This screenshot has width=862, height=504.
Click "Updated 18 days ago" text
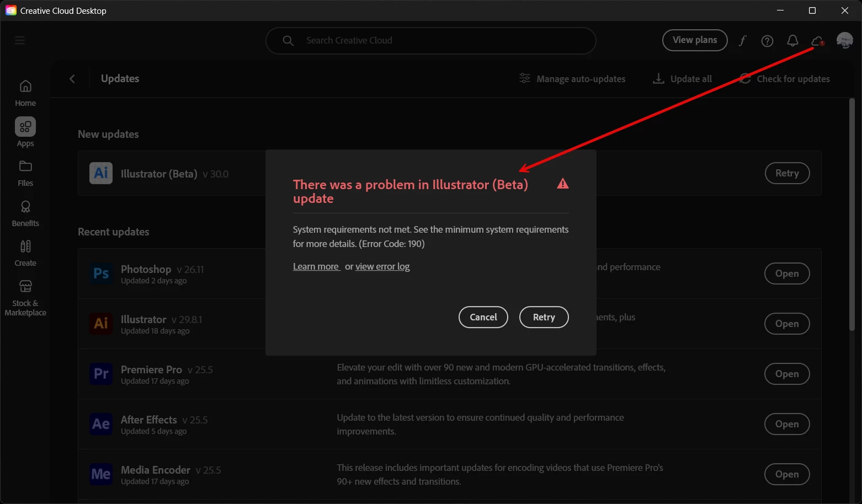(155, 331)
